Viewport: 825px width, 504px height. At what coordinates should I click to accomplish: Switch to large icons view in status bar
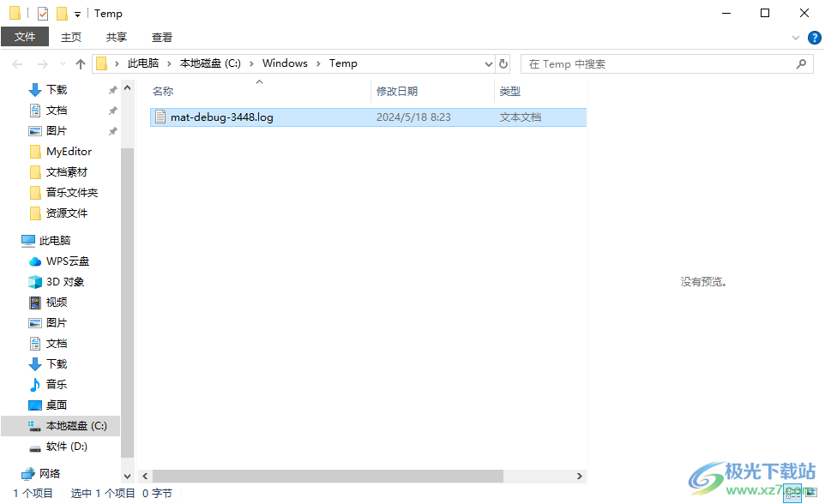(811, 493)
